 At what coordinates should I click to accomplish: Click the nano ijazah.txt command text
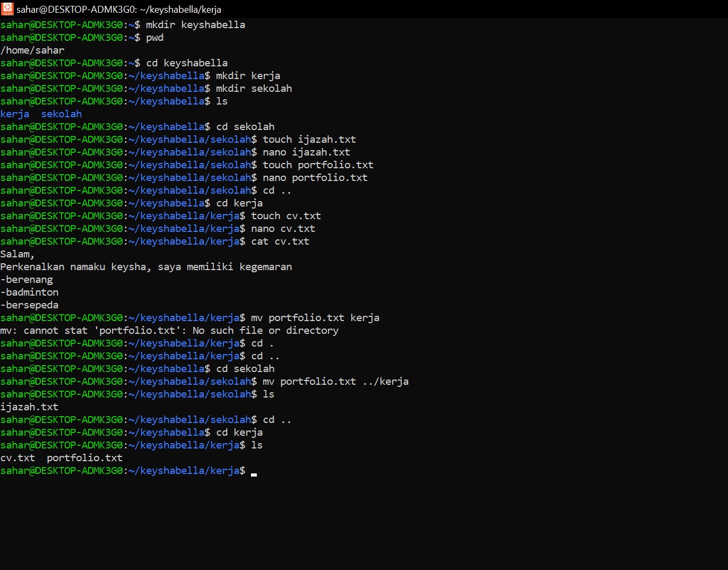click(306, 152)
